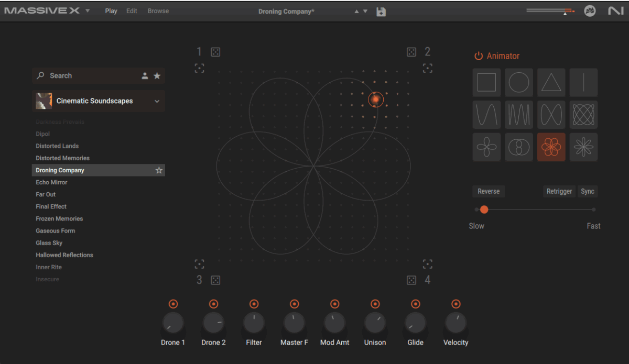Viewport: 629px width, 364px height.
Task: Load the Far Out preset
Action: [x=46, y=194]
